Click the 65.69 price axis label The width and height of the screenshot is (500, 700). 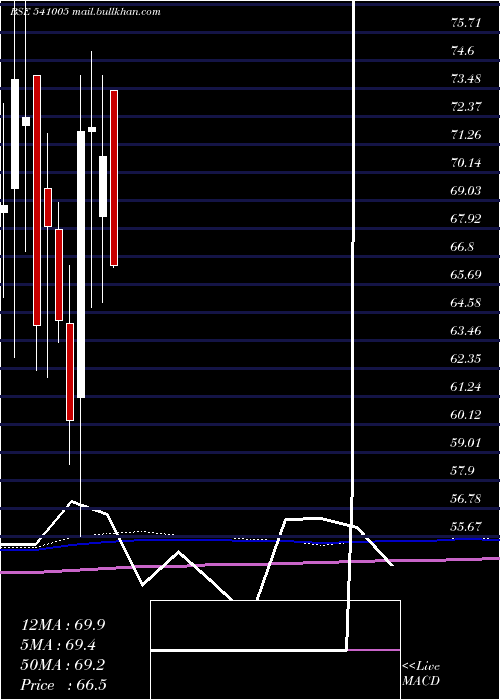[x=466, y=275]
